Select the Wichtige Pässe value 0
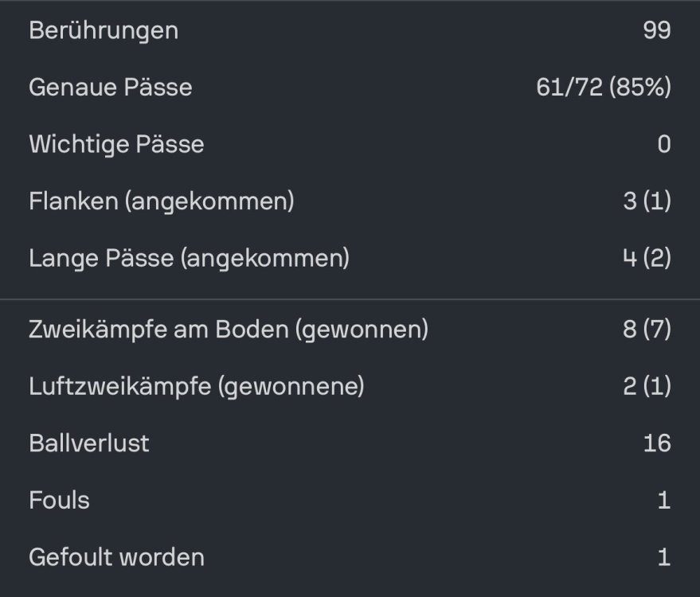This screenshot has height=597, width=700. point(664,144)
